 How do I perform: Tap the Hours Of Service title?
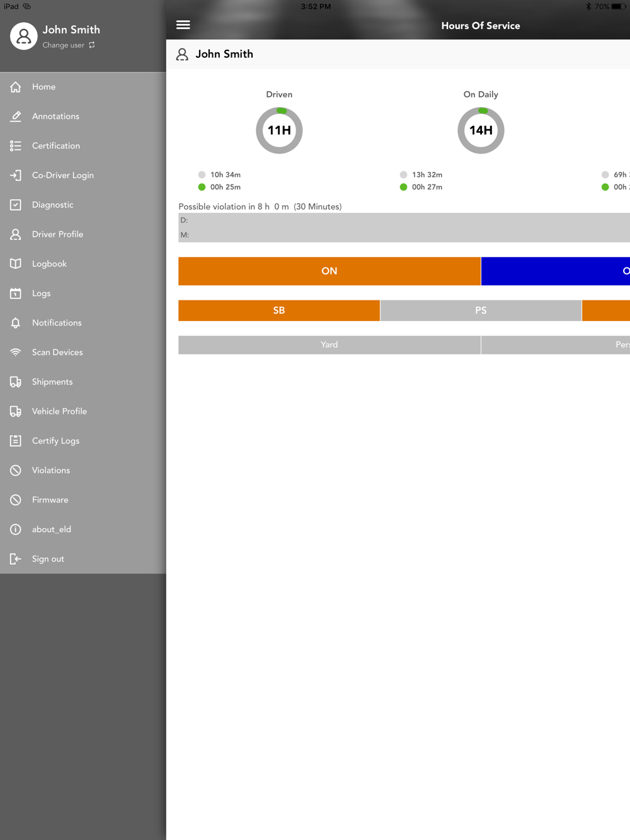pos(481,26)
